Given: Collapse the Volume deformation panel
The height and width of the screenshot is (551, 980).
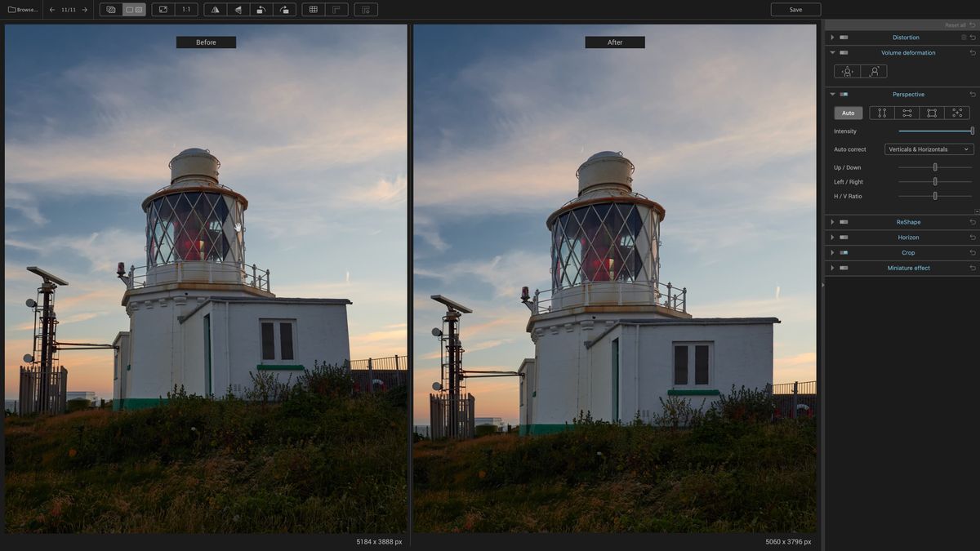Looking at the screenshot, I should (x=832, y=52).
